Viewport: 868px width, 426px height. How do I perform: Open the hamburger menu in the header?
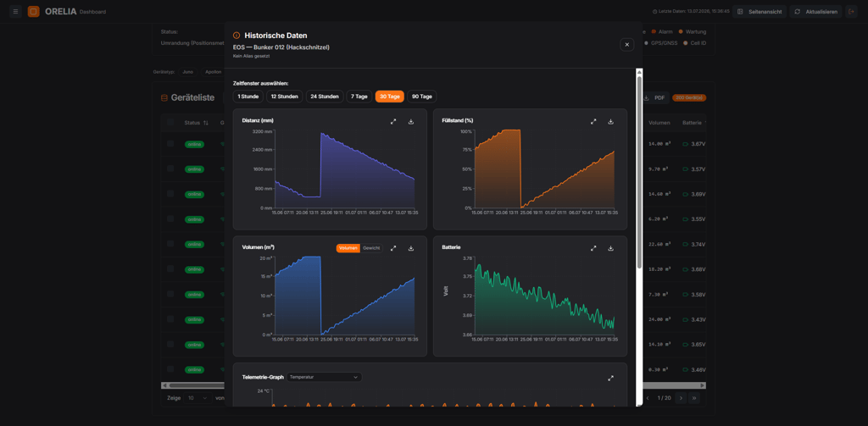(15, 12)
